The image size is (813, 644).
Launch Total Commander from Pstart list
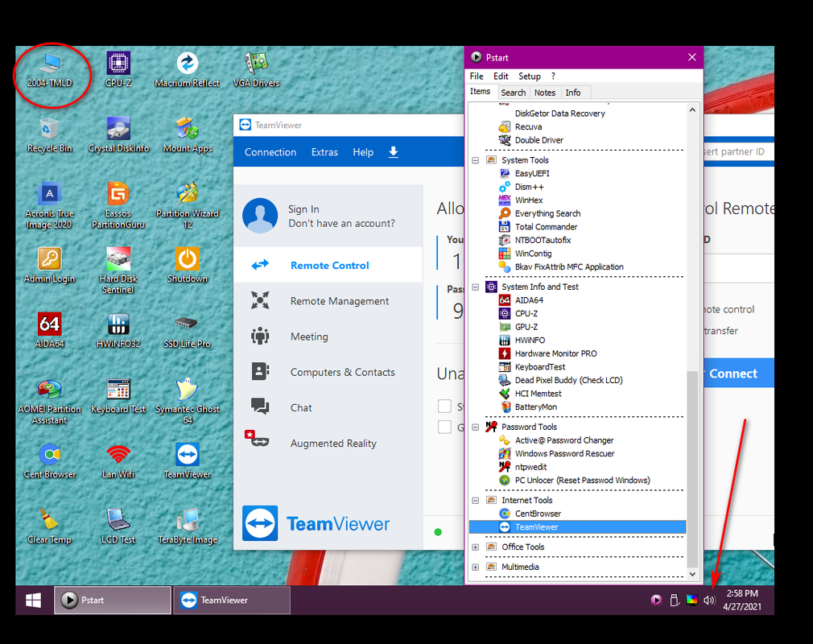click(x=546, y=227)
